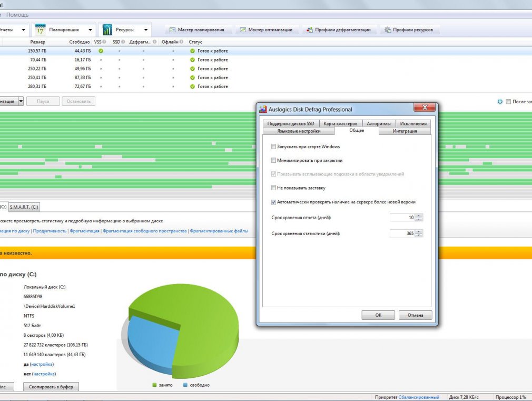Open Профили дефрагментации

pos(339,30)
